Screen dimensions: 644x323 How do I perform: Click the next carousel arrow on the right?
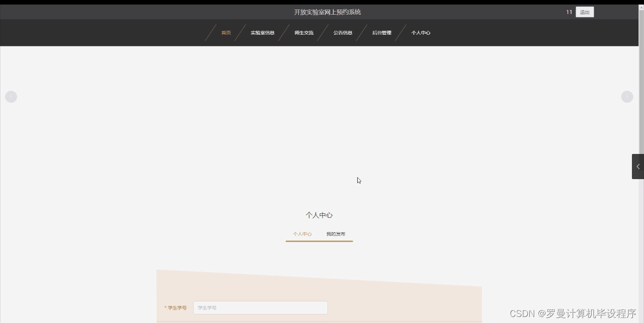[627, 97]
